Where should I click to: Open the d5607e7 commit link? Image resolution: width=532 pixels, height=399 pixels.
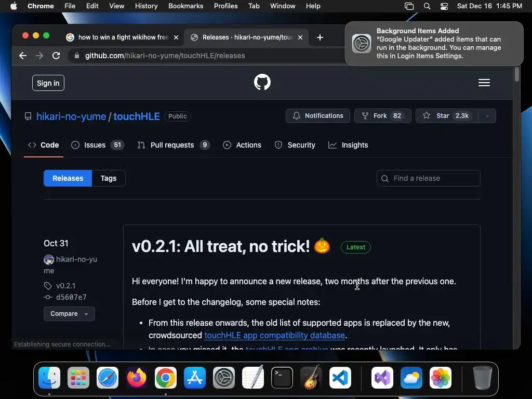[x=71, y=297]
